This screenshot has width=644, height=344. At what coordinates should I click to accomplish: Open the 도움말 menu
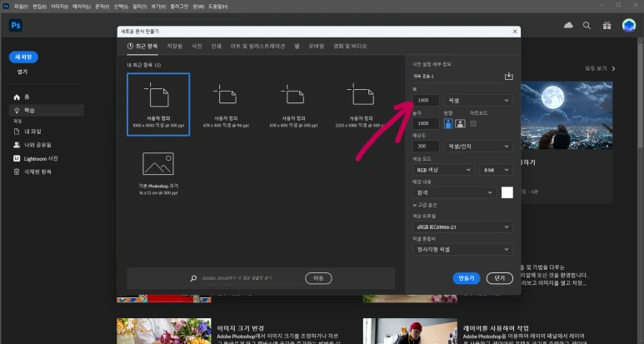pyautogui.click(x=218, y=7)
